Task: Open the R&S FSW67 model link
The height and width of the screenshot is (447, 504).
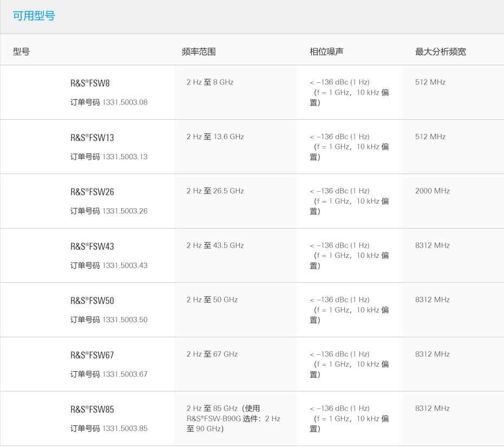Action: click(92, 355)
